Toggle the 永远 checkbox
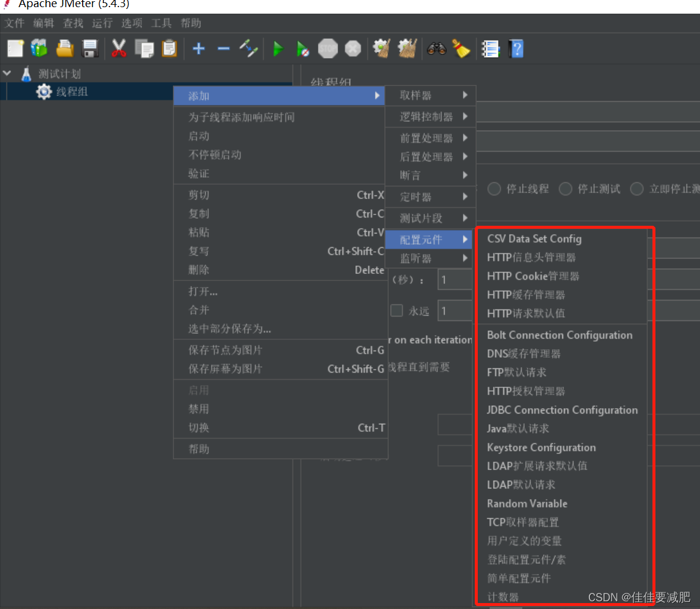The image size is (700, 609). tap(397, 311)
